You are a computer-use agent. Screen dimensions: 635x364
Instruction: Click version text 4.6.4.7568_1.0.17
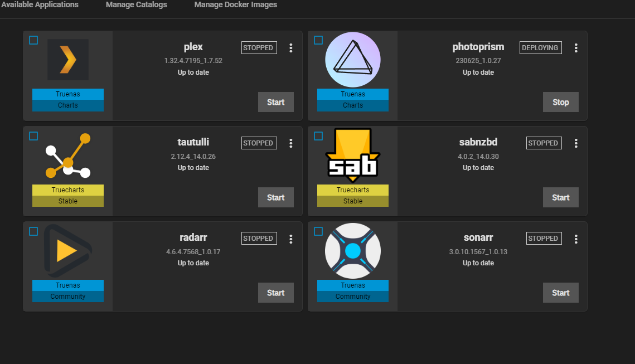click(193, 252)
